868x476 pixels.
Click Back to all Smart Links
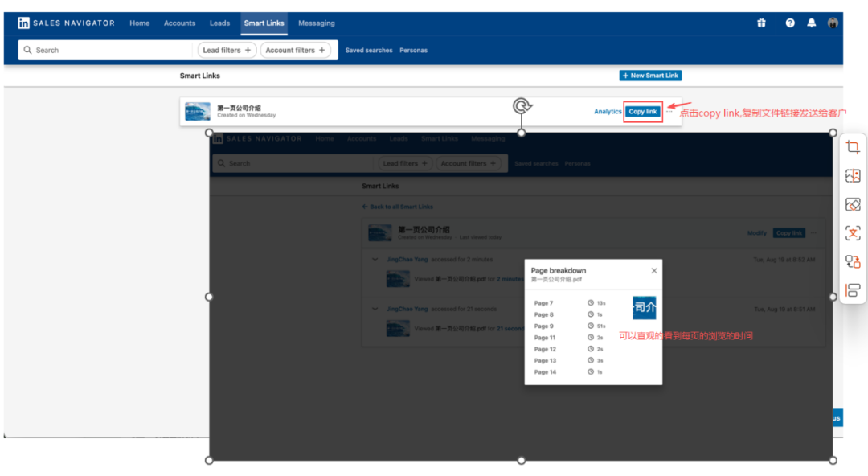[x=398, y=207]
